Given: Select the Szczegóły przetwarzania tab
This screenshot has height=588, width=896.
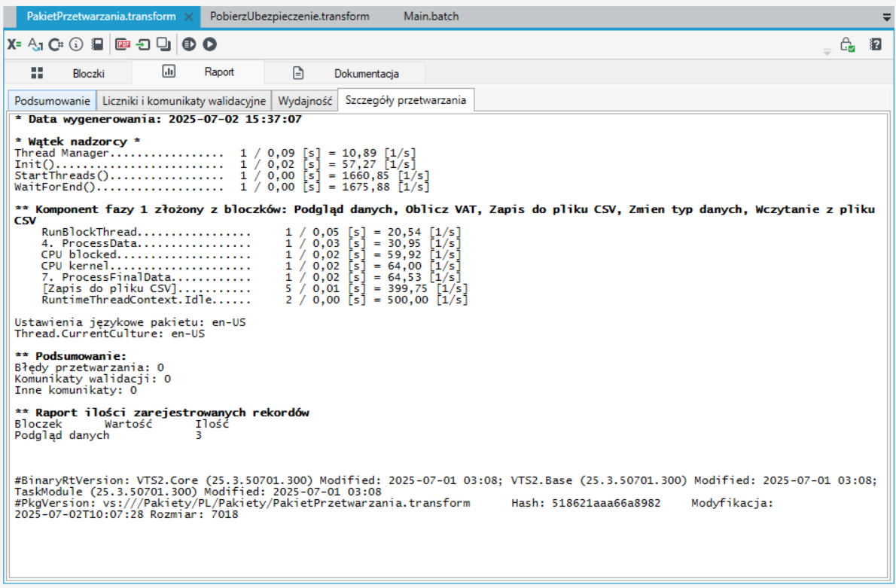Looking at the screenshot, I should [406, 100].
